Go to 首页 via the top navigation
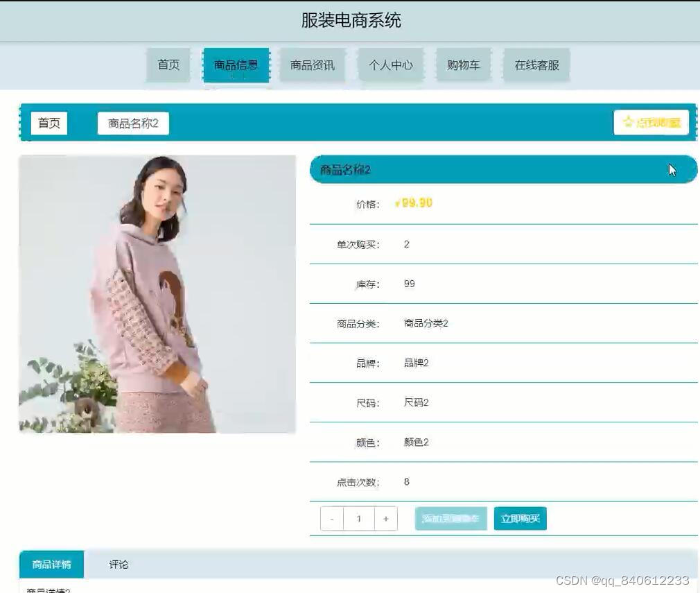The width and height of the screenshot is (700, 593). click(168, 65)
